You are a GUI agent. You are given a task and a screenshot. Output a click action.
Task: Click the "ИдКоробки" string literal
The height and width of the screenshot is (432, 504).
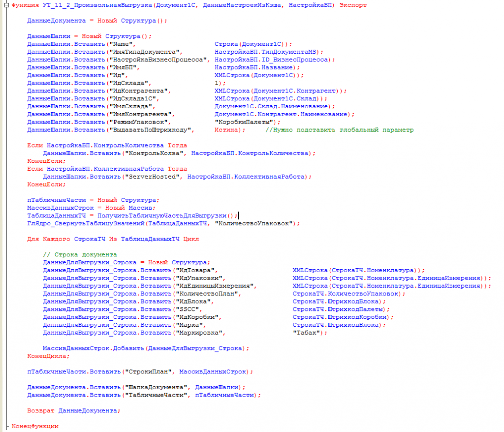197,317
